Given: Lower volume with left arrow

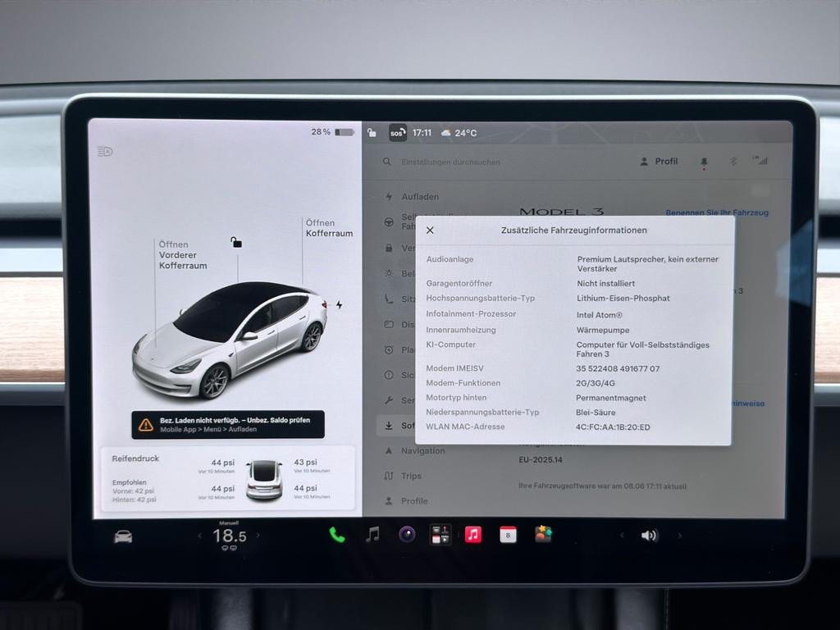Looking at the screenshot, I should pyautogui.click(x=622, y=535).
